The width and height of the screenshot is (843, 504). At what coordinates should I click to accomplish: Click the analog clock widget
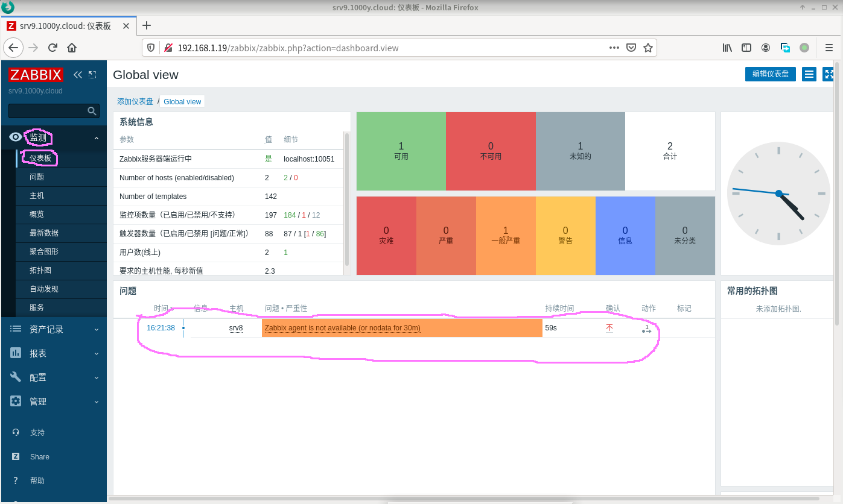pos(778,194)
